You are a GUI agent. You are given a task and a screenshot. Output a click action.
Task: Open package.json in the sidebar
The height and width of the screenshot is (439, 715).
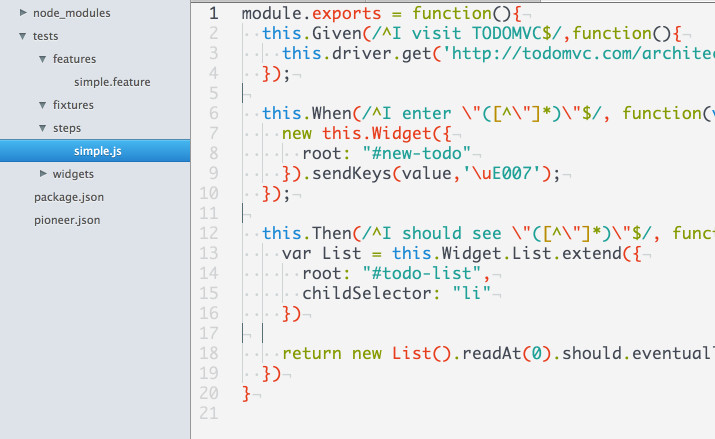coord(69,197)
